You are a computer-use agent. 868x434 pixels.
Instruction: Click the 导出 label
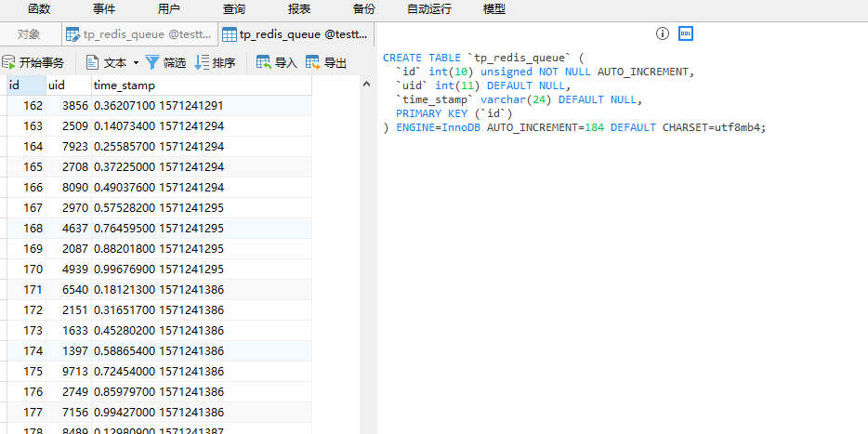335,63
